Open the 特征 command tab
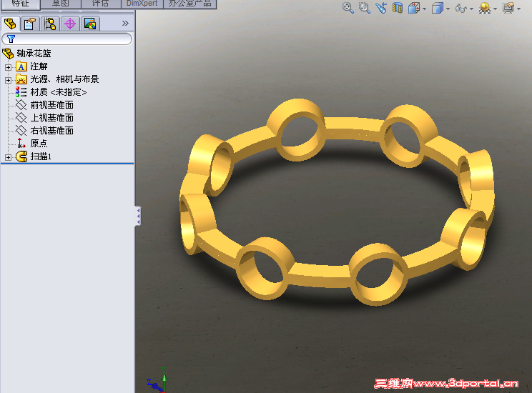 pyautogui.click(x=20, y=4)
